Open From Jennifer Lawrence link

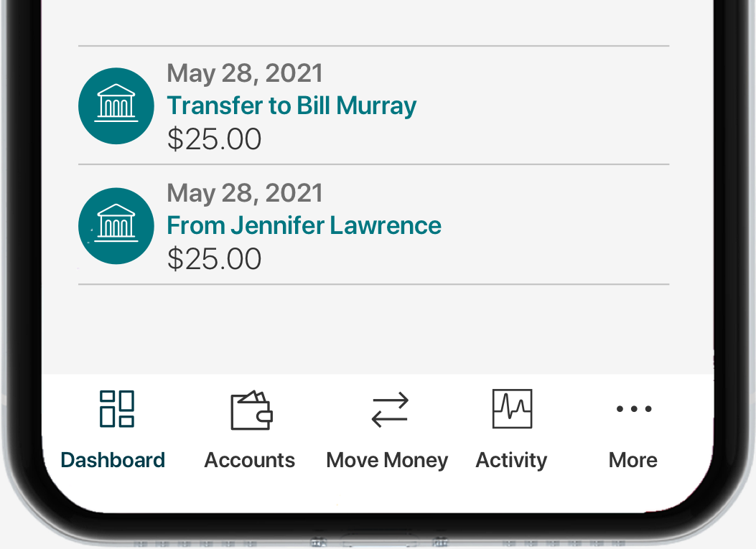(x=304, y=225)
